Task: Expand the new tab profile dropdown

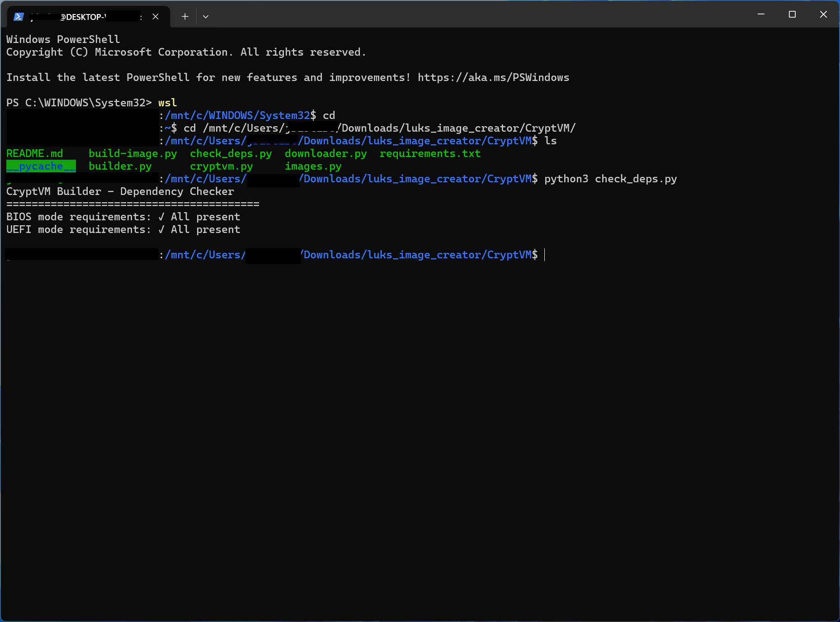Action: coord(206,17)
